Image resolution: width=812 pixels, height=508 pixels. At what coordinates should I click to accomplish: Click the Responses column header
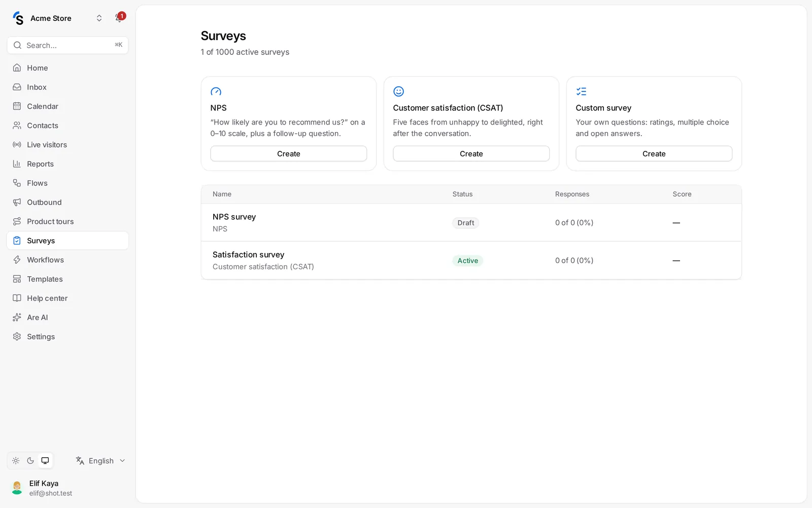click(572, 194)
